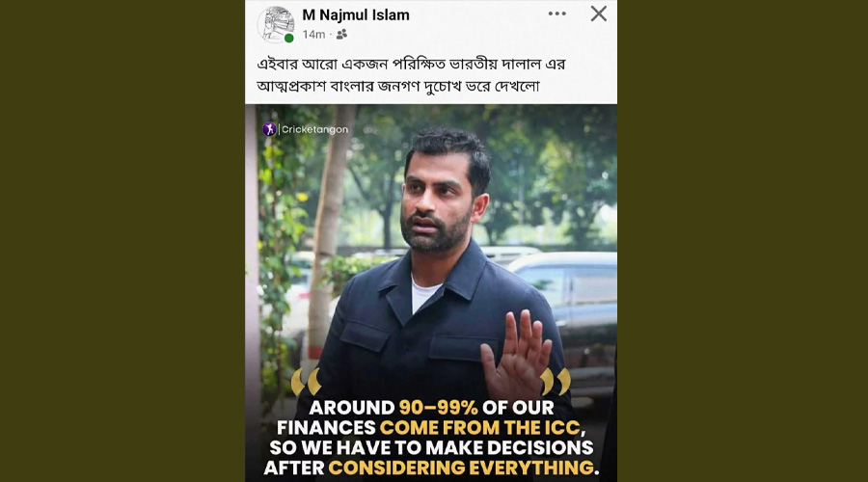The image size is (868, 482).
Task: Click the friends audience icon
Action: tap(341, 35)
